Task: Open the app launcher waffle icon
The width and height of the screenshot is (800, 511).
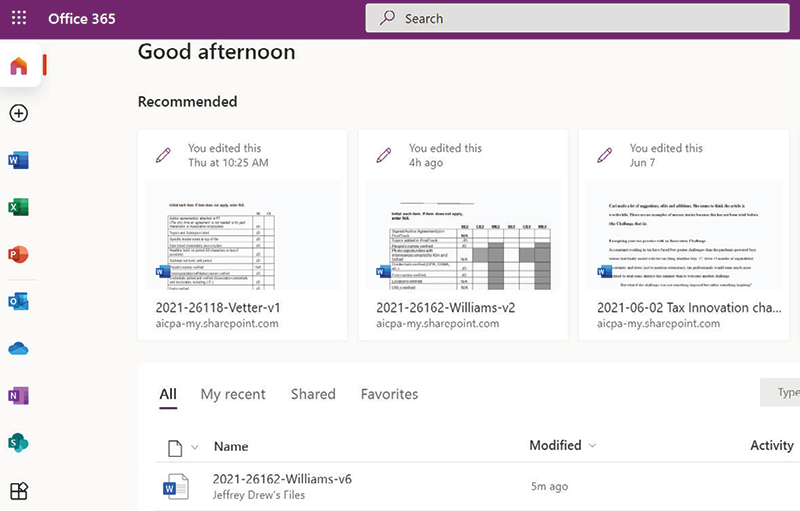Action: click(19, 18)
